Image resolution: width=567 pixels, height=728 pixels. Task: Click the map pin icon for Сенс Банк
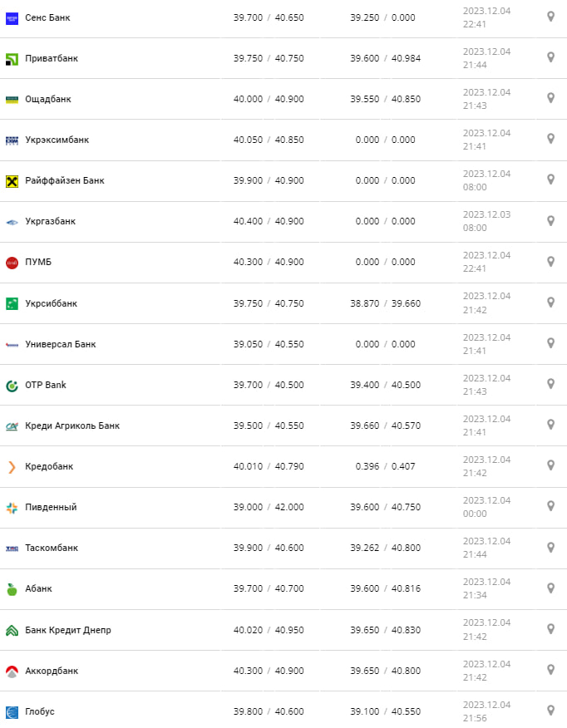[x=550, y=17]
